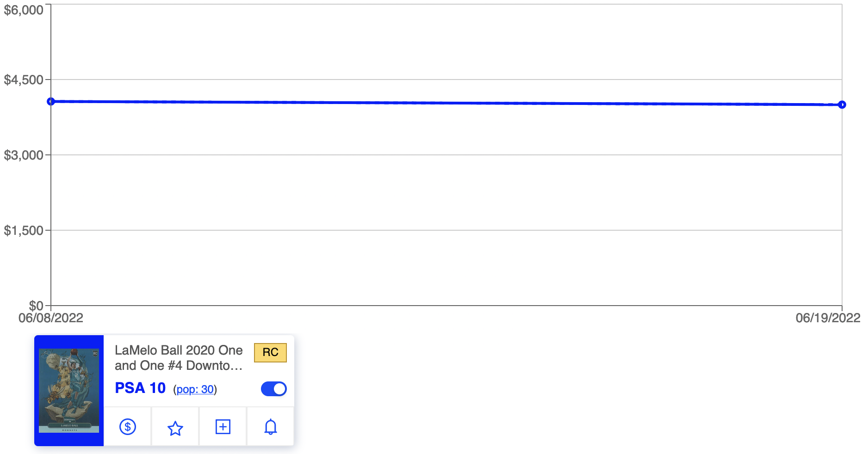Open the pop: 30 population link

click(195, 389)
